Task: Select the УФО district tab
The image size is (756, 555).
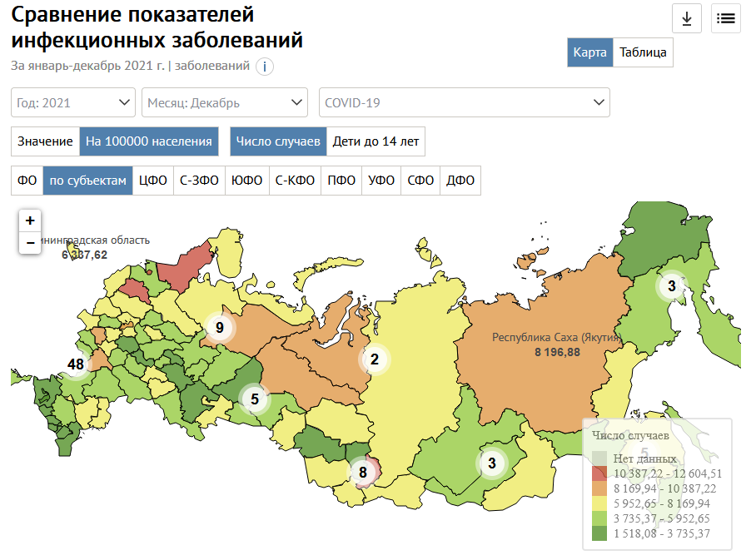Action: (x=381, y=181)
